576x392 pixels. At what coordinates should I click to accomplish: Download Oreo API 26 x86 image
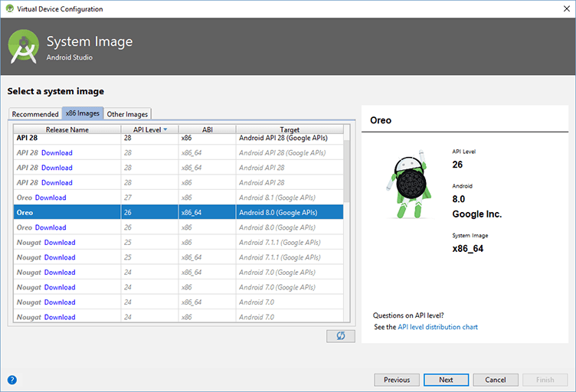click(x=51, y=227)
